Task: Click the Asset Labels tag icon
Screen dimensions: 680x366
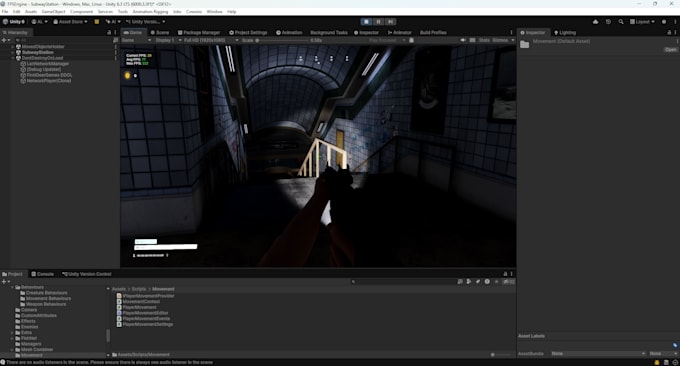Action: point(675,346)
